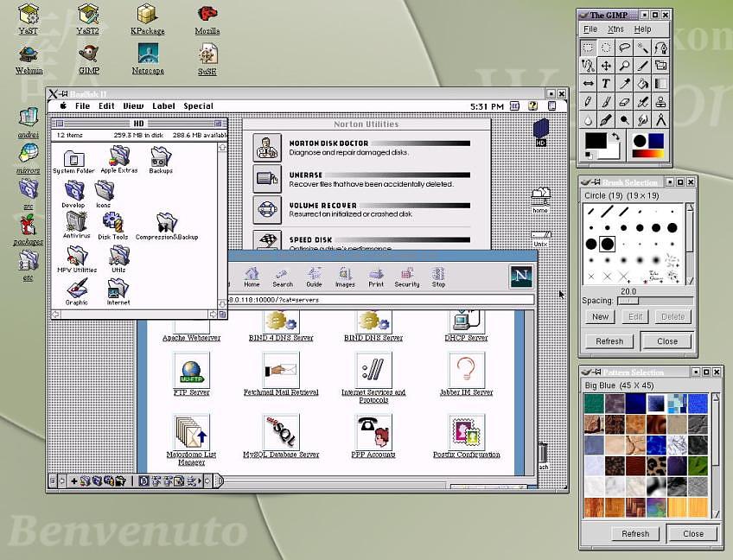
Task: Open the MySQL Database Server link
Action: pos(281,455)
